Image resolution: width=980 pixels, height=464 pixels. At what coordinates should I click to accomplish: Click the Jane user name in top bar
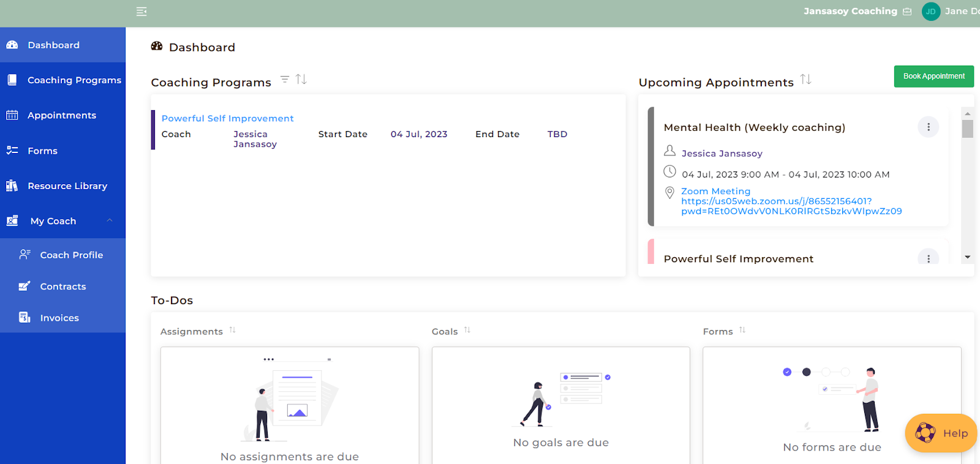(x=962, y=11)
